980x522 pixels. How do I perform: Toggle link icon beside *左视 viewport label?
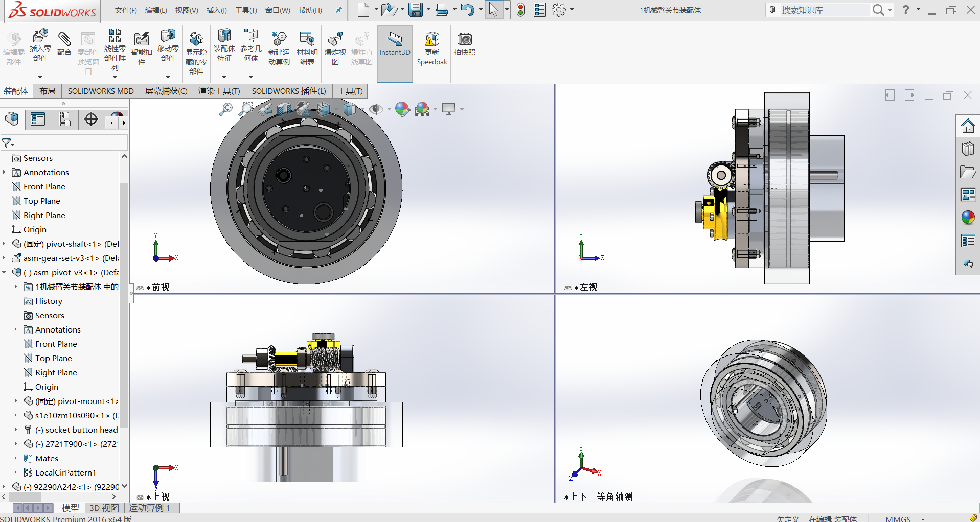coord(567,288)
